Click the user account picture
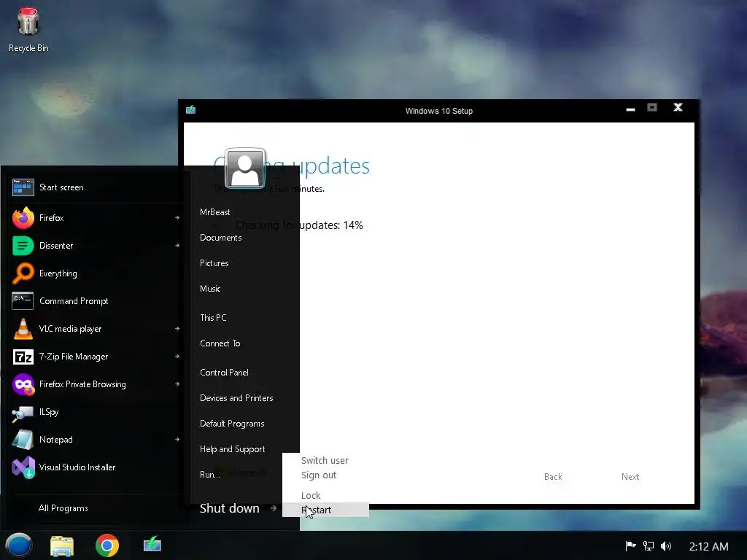Screen dimensions: 747x560 click(245, 168)
